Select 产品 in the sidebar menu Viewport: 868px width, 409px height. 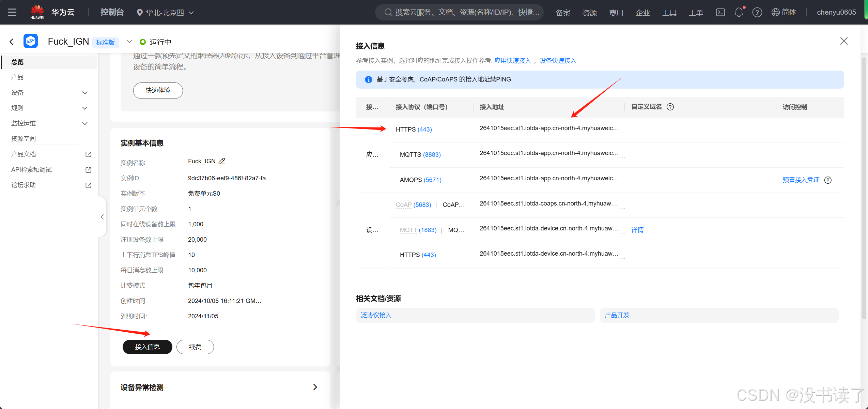point(17,77)
